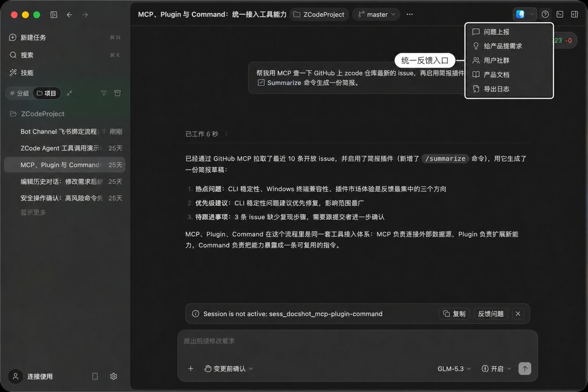Switch to 分组 grouping view

19,93
